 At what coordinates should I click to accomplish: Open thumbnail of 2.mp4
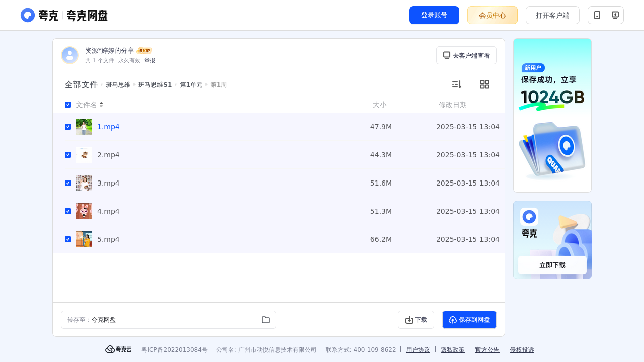[x=84, y=155]
